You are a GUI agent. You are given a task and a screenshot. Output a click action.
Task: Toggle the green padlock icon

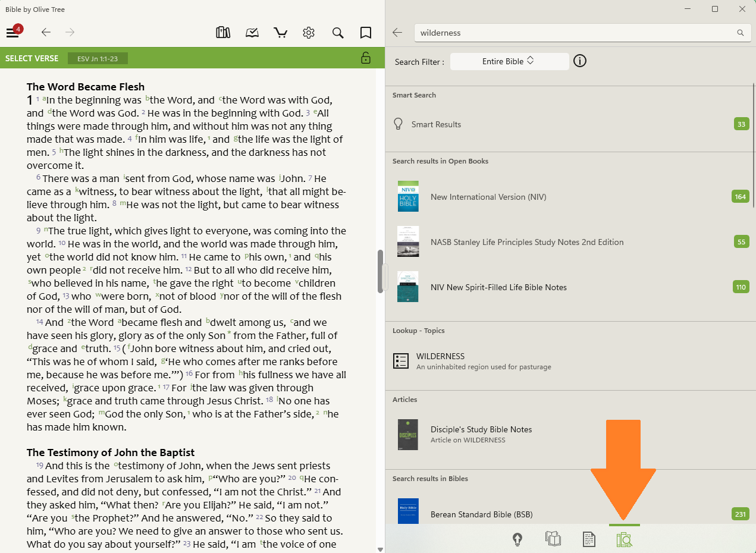(x=366, y=58)
